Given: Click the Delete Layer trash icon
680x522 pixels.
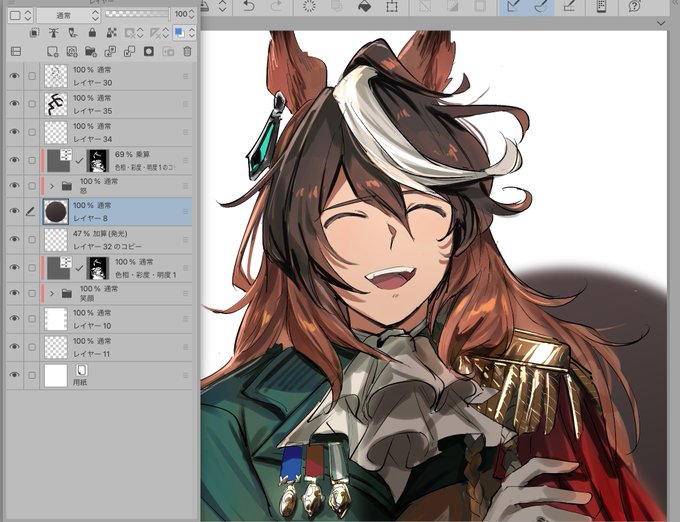Looking at the screenshot, I should [187, 52].
